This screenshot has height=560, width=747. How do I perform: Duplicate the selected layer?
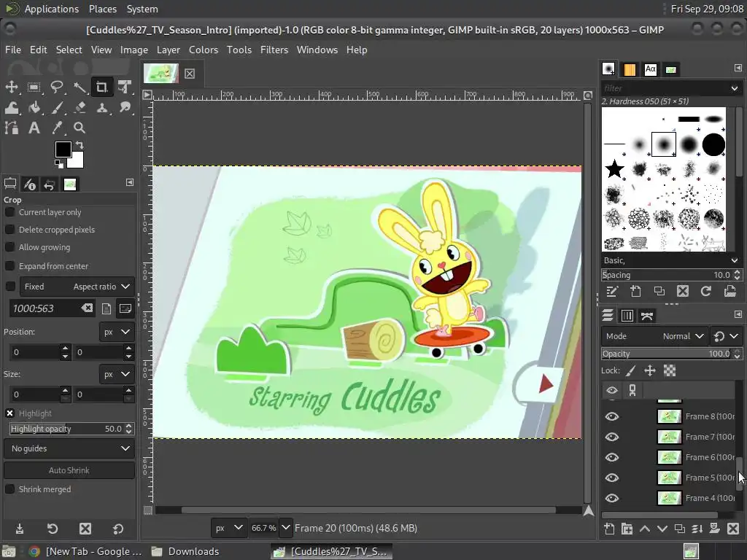[x=680, y=529]
